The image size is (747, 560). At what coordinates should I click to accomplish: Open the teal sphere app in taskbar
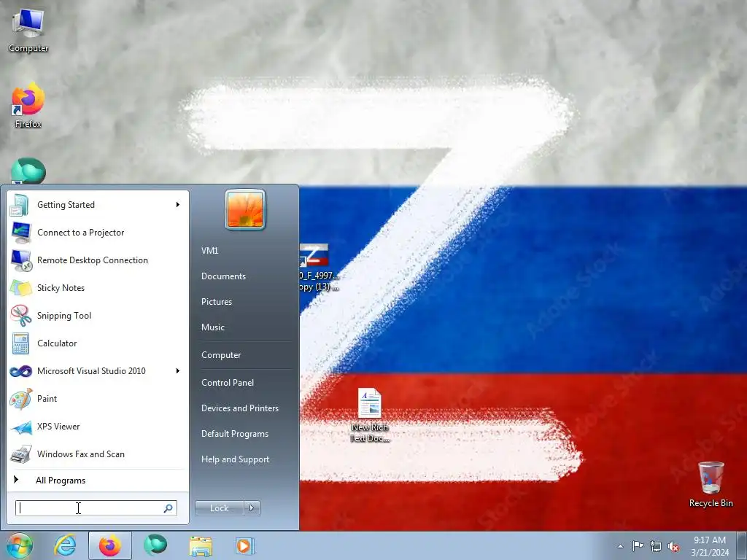(155, 545)
